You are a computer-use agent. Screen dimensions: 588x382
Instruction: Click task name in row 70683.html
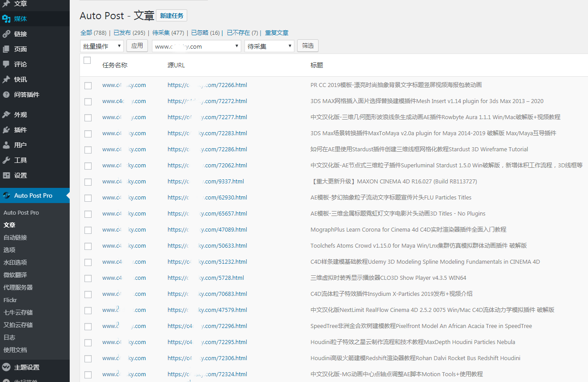click(x=124, y=294)
